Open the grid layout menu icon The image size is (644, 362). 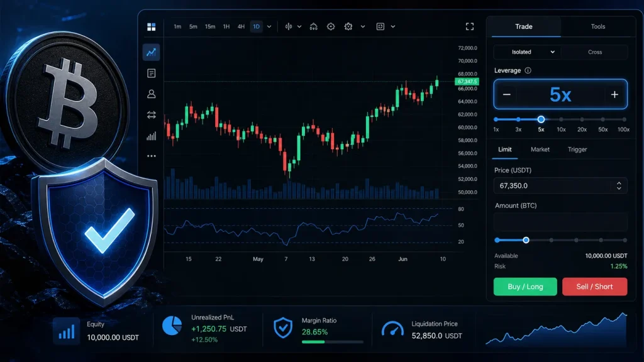[151, 26]
